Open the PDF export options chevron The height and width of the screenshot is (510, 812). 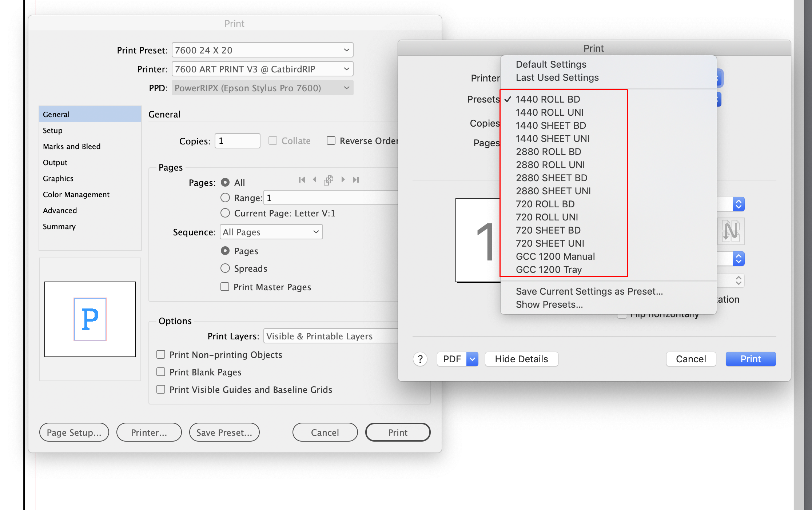pyautogui.click(x=472, y=359)
